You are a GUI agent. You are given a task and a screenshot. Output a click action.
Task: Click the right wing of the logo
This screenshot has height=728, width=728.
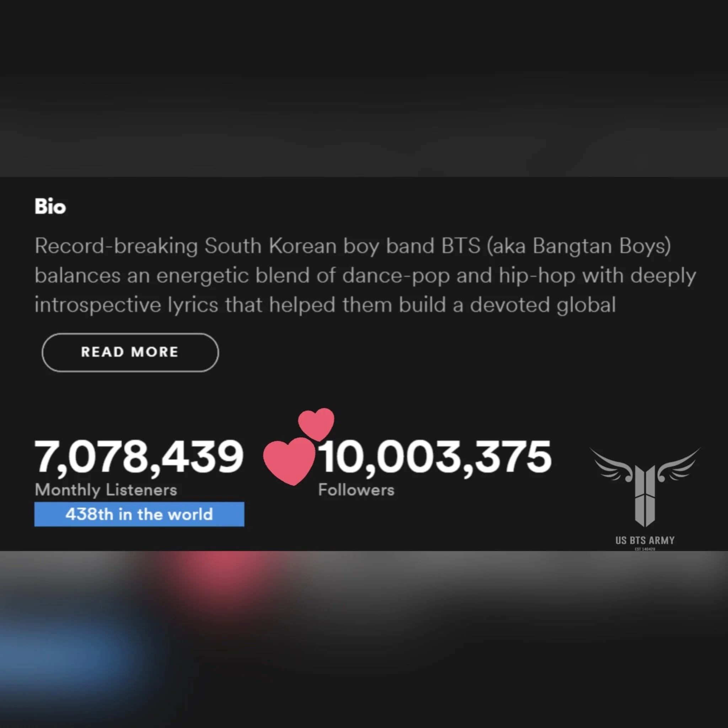tap(678, 465)
